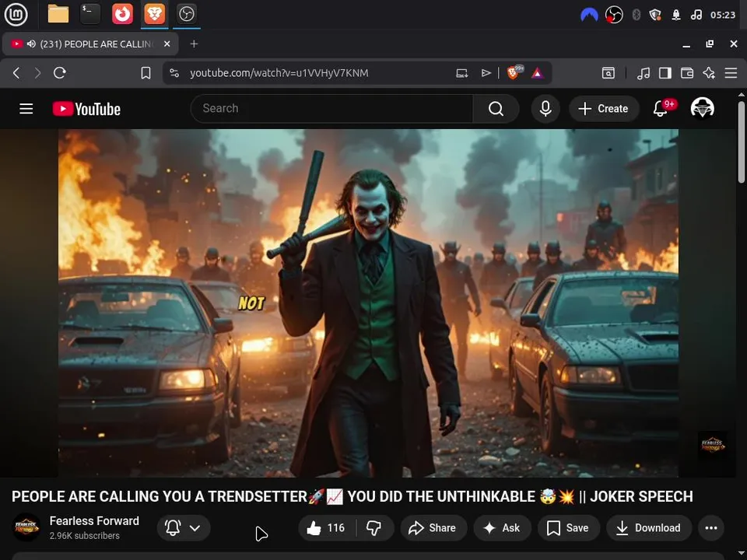Open the OBS recording tray indicator
This screenshot has width=747, height=560.
point(614,16)
